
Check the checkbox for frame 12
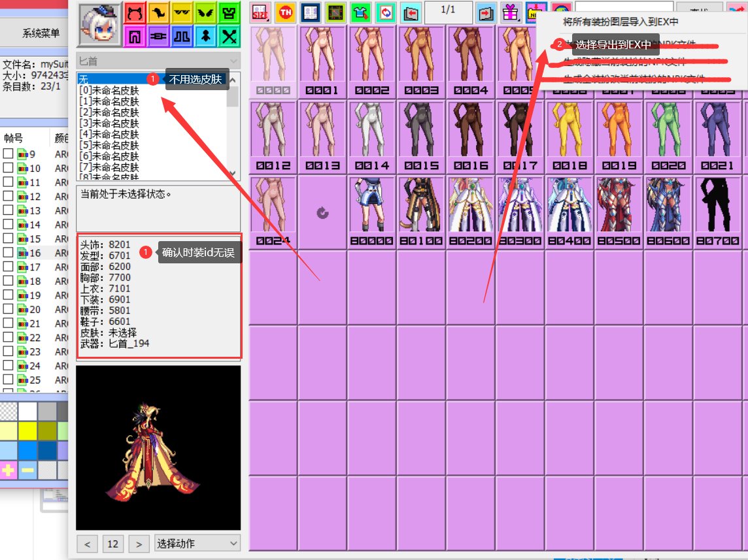click(8, 196)
